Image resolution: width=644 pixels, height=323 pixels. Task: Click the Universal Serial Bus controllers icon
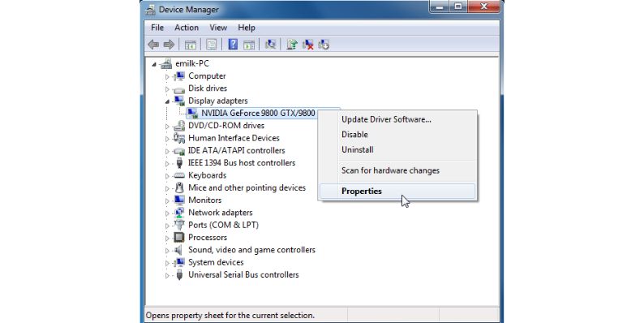[x=179, y=274]
